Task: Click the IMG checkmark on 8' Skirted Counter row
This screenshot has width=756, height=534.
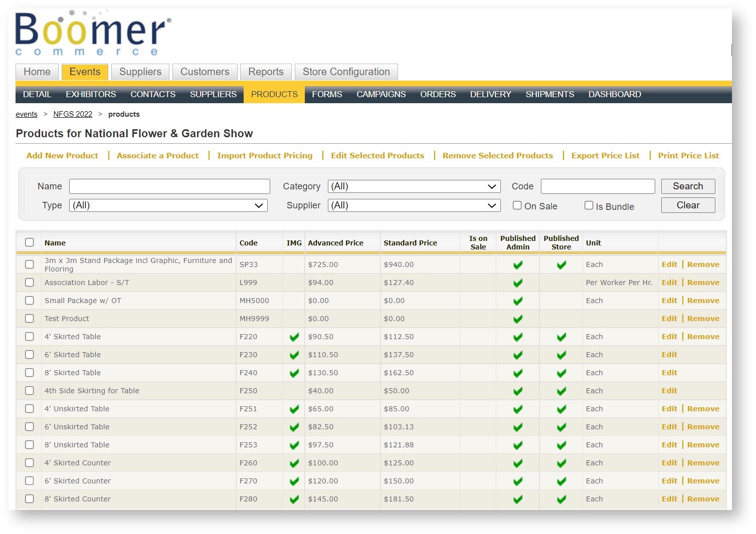Action: click(294, 499)
